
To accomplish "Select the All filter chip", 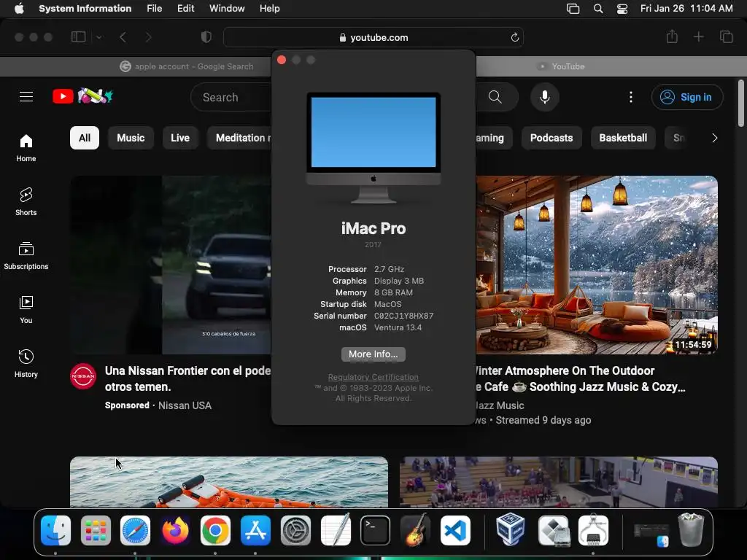I will click(x=85, y=138).
